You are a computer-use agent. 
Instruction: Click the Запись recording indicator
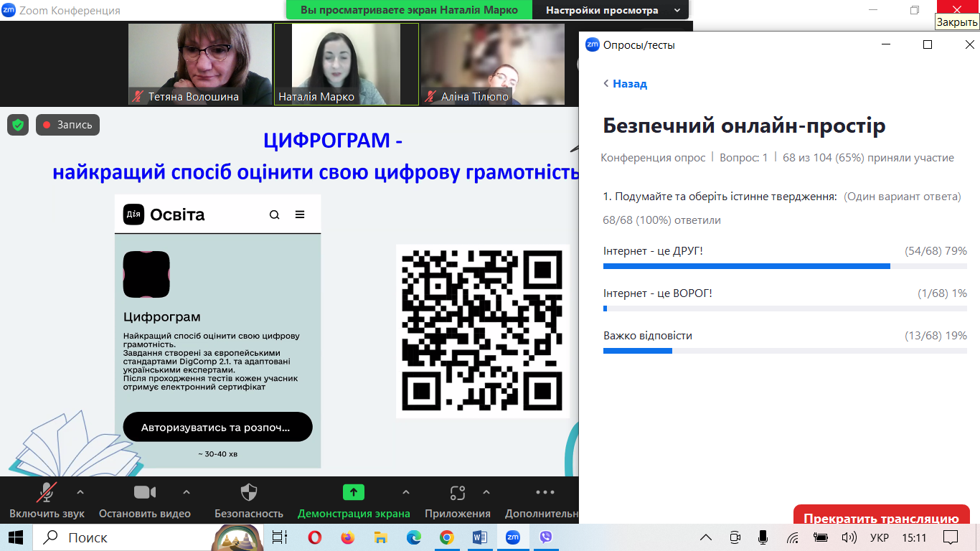coord(67,125)
